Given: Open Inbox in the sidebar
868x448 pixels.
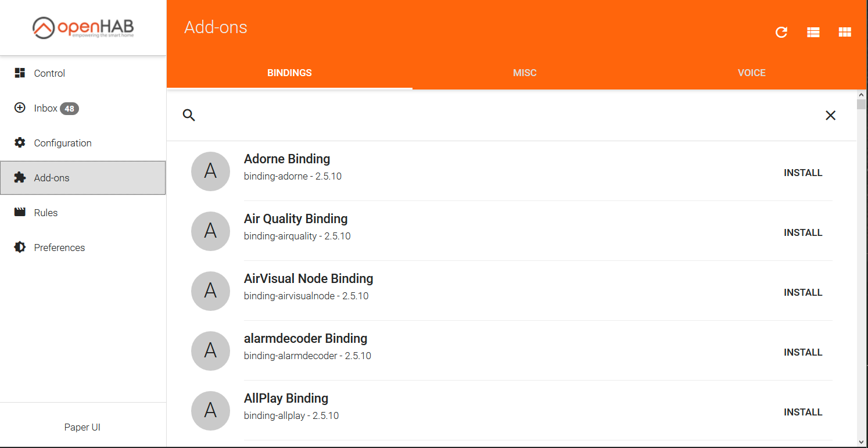Looking at the screenshot, I should 83,108.
